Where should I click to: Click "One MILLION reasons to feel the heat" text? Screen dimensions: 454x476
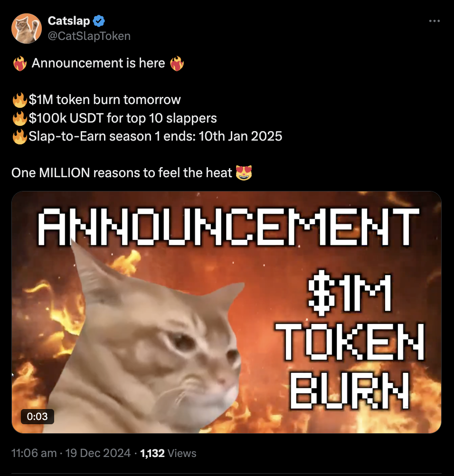[122, 173]
